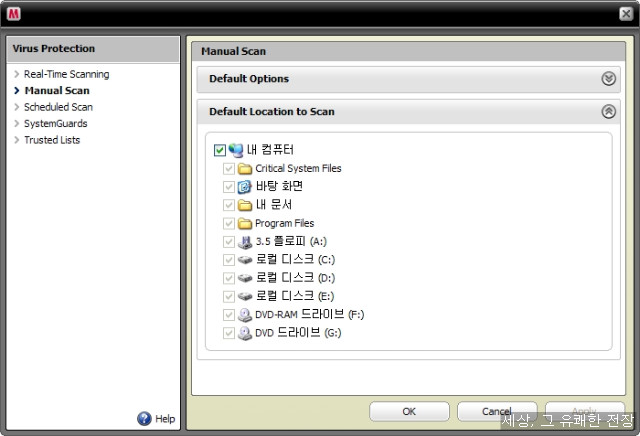Toggle the 로컬 디스크 (E:) checkbox
Image resolution: width=640 pixels, height=436 pixels.
click(x=229, y=296)
